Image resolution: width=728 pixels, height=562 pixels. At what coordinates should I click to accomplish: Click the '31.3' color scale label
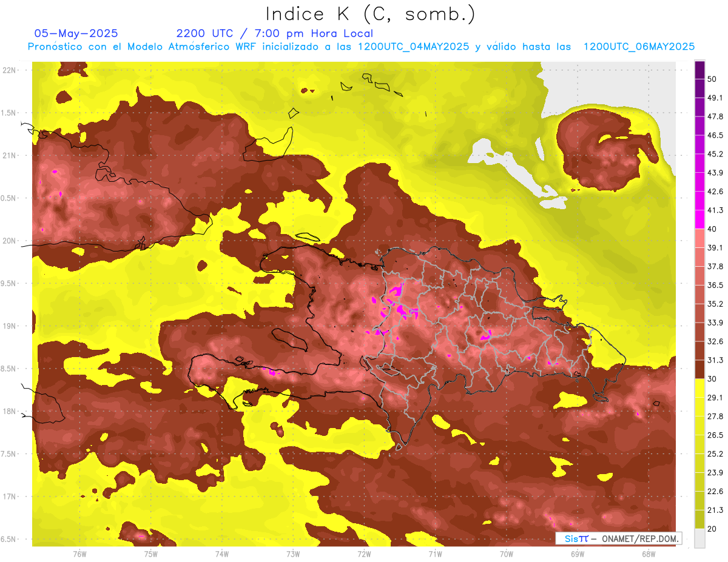(715, 361)
